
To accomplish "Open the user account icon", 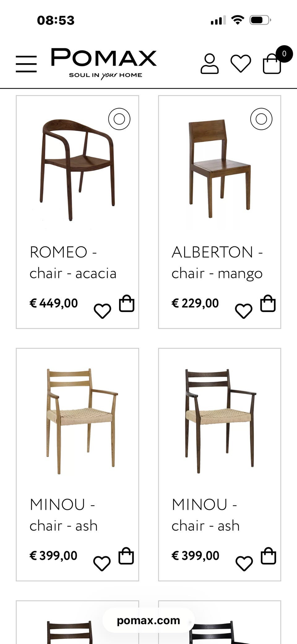I will [x=209, y=64].
